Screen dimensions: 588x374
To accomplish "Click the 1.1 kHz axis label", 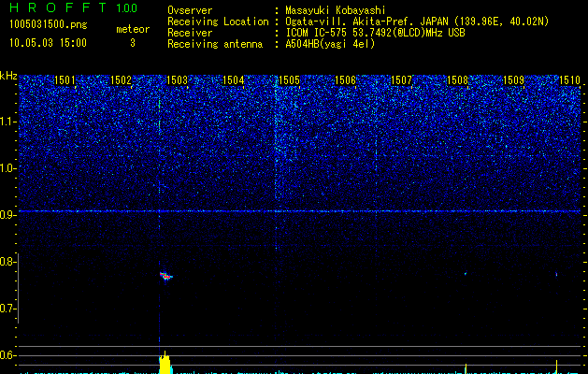I will tap(7, 122).
